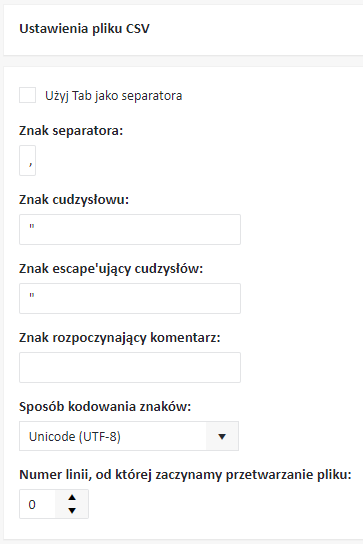Click the Znak escape'ujący cudzysłów label
363x544 pixels.
pyautogui.click(x=111, y=269)
